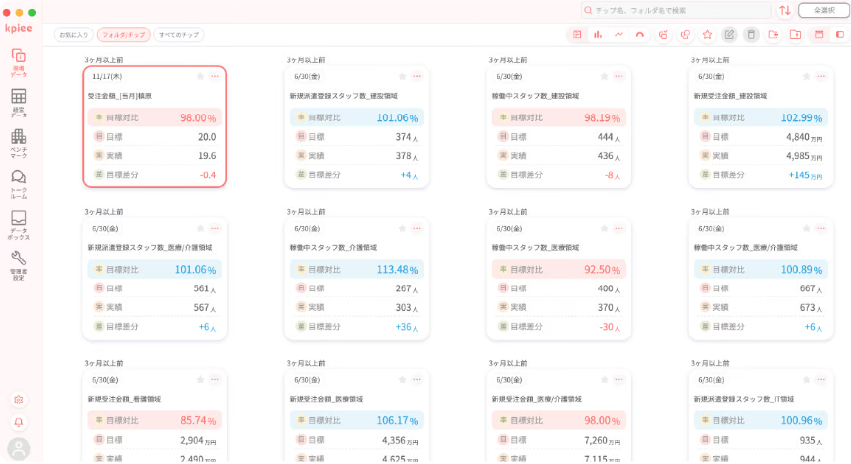Click the 7,260万円 目標 value

click(602, 440)
